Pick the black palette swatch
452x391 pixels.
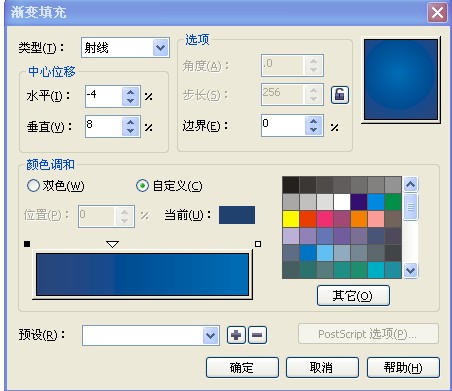[x=291, y=185]
